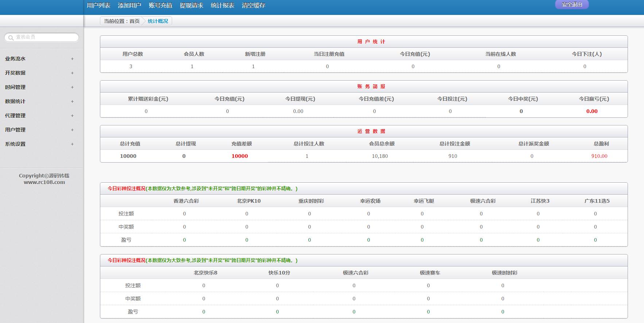Click the plus icon beside 用户管理
The image size is (644, 323).
(x=72, y=130)
